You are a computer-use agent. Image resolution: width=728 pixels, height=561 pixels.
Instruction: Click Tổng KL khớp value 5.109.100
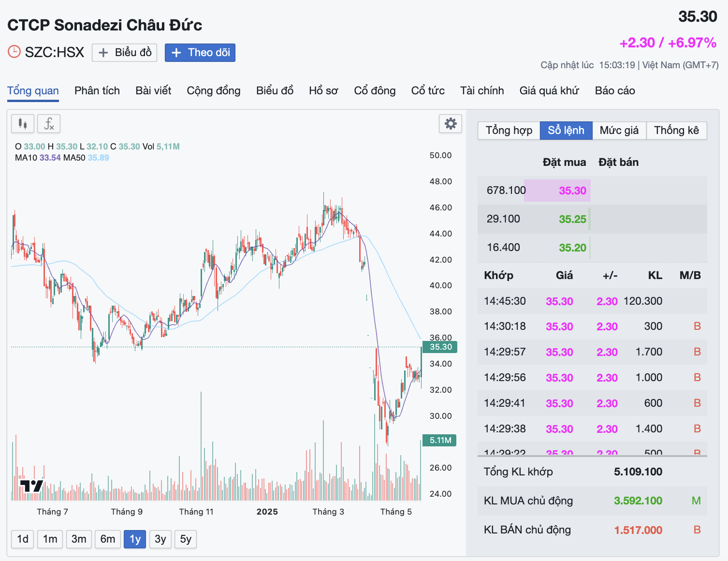pos(638,472)
